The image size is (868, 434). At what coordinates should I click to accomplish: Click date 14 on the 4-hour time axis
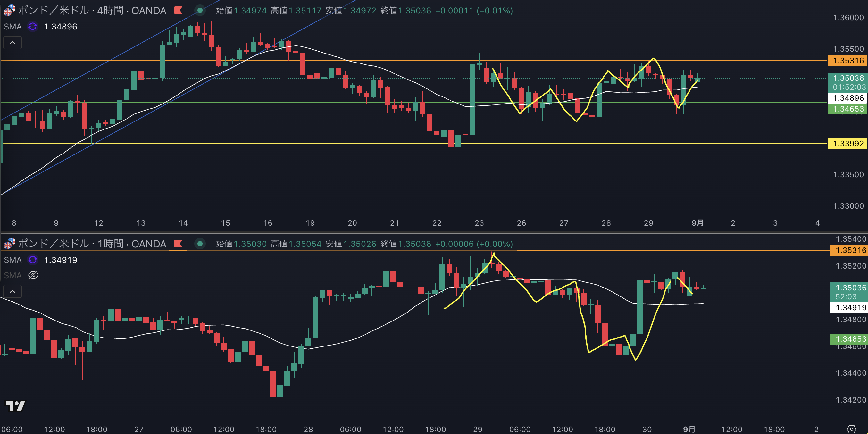[x=183, y=223]
